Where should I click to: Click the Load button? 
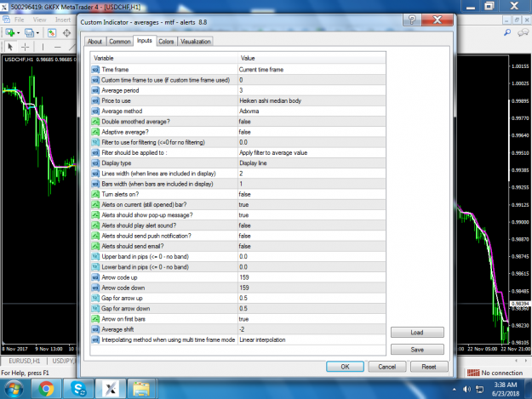417,333
